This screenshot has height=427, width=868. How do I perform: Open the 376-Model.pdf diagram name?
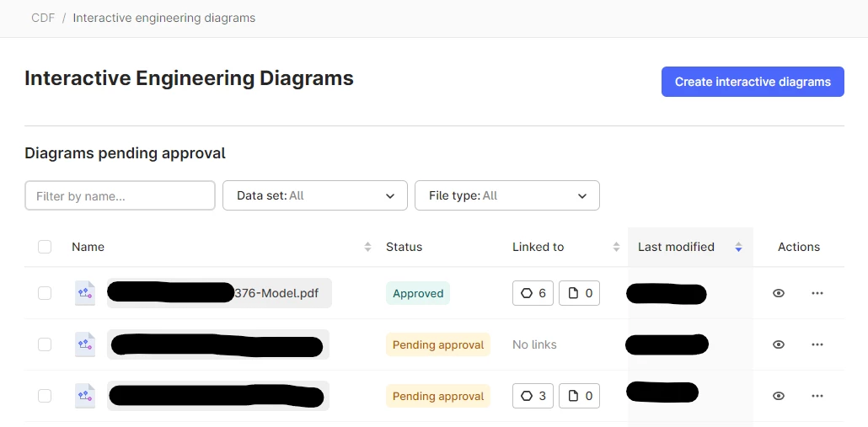coord(275,293)
